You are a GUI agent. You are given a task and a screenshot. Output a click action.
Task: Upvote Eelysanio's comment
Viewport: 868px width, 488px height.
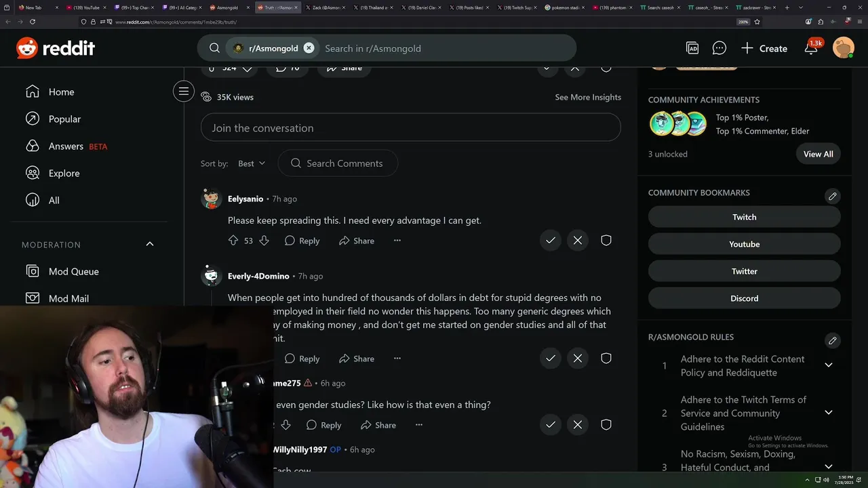pyautogui.click(x=233, y=241)
